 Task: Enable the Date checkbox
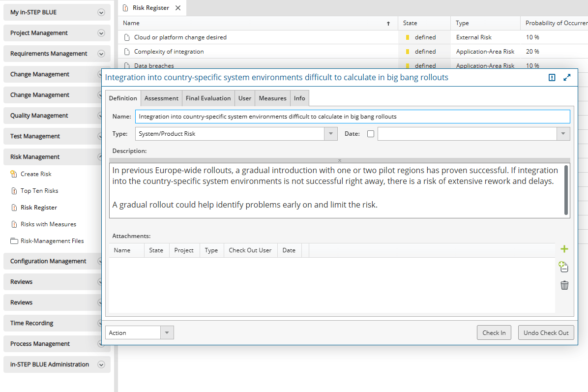click(371, 134)
